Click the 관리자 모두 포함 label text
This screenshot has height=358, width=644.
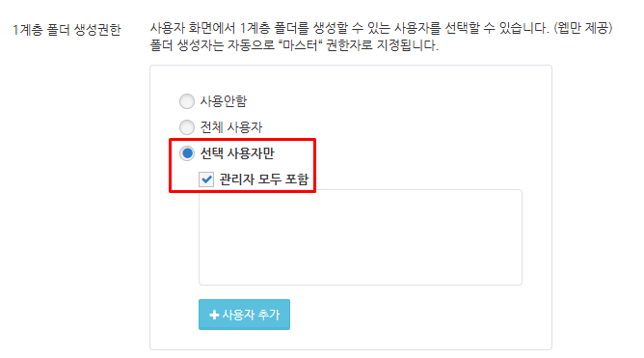264,179
